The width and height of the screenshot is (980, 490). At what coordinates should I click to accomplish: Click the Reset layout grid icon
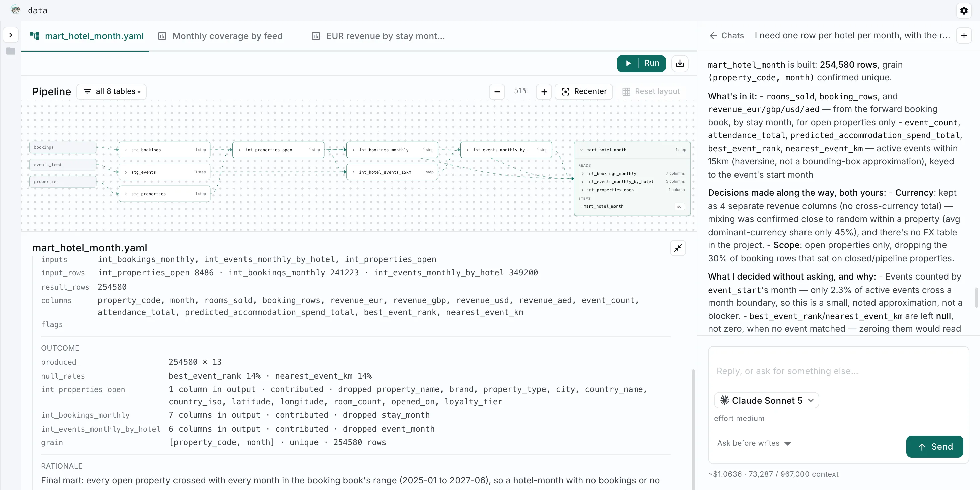tap(626, 92)
